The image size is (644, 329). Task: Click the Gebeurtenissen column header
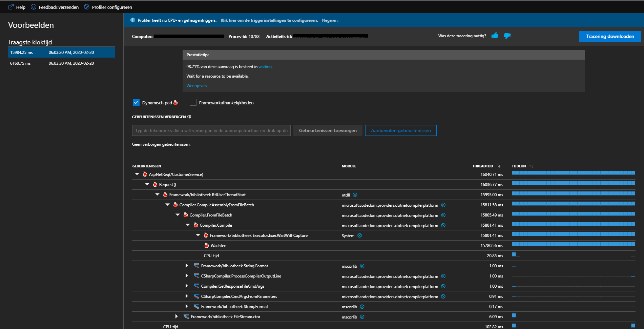coord(147,166)
